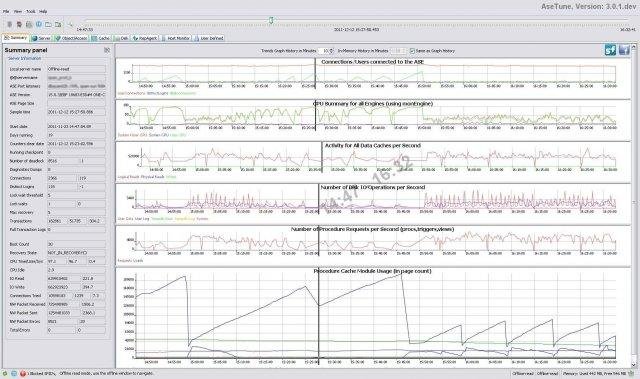
Task: Click the small icon right of folder icons
Action: [x=70, y=24]
